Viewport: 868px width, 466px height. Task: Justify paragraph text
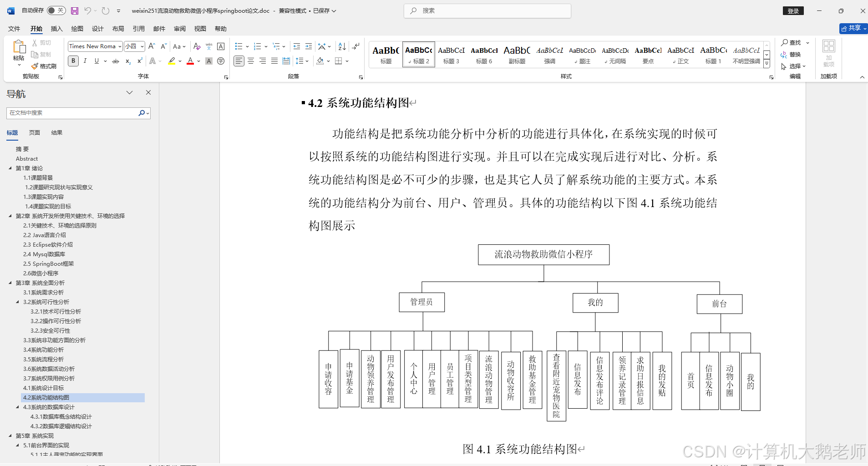click(x=274, y=61)
